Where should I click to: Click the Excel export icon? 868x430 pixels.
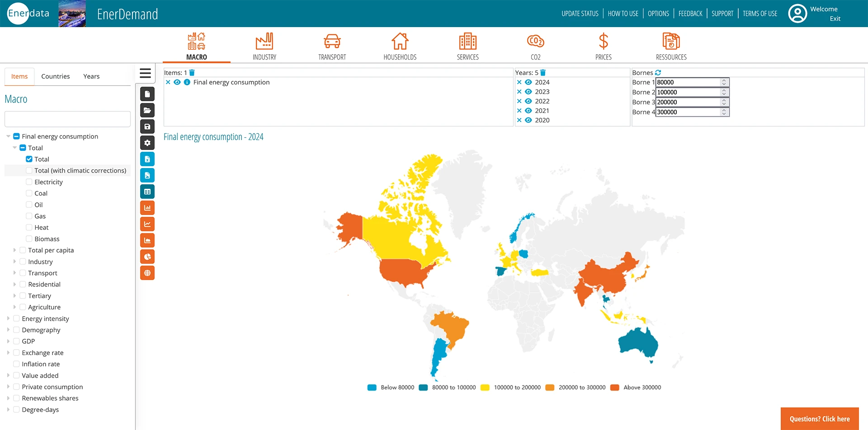(x=147, y=159)
